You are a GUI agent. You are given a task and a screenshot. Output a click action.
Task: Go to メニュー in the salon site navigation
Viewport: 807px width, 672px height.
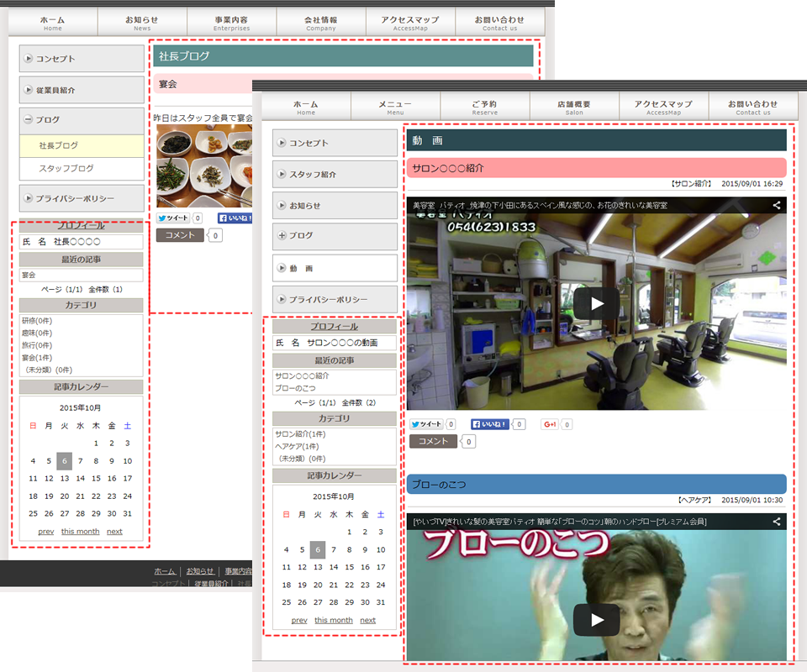[x=395, y=107]
